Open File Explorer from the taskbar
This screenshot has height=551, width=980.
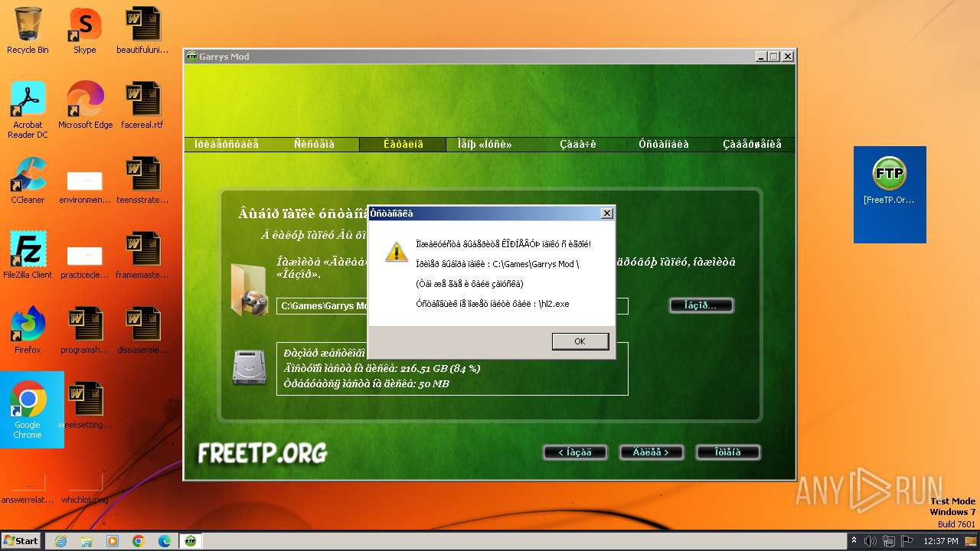pos(87,541)
